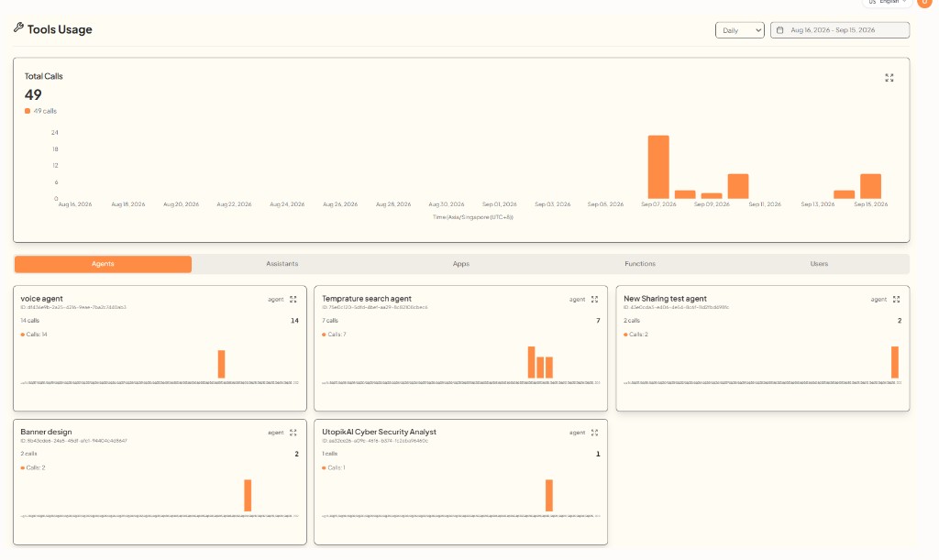Click the Banner design ID string
939x560 pixels.
tap(73, 441)
